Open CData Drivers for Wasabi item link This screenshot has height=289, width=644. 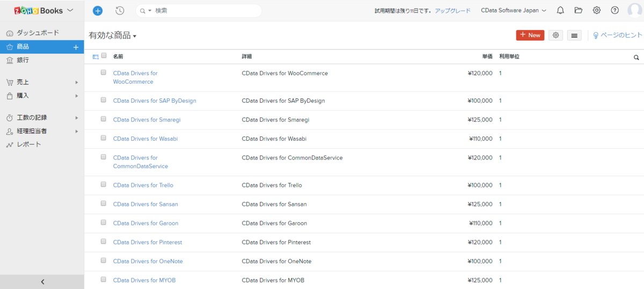[145, 139]
